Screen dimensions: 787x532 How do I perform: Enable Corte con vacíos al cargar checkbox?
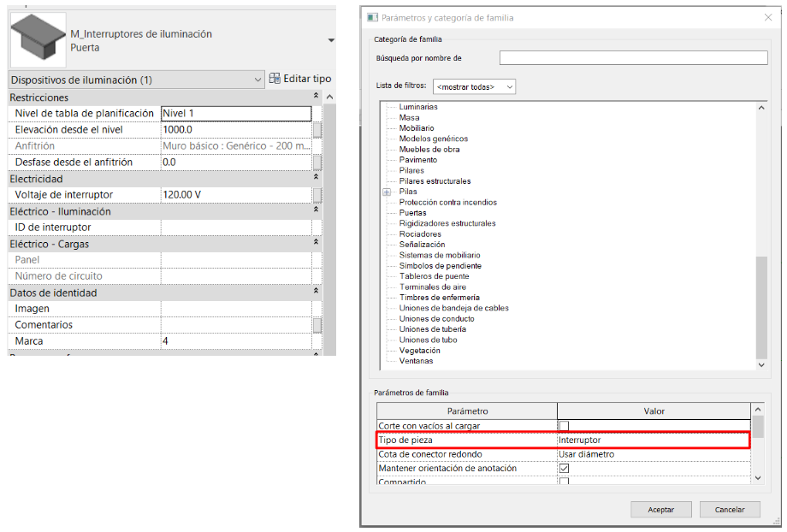coord(564,426)
